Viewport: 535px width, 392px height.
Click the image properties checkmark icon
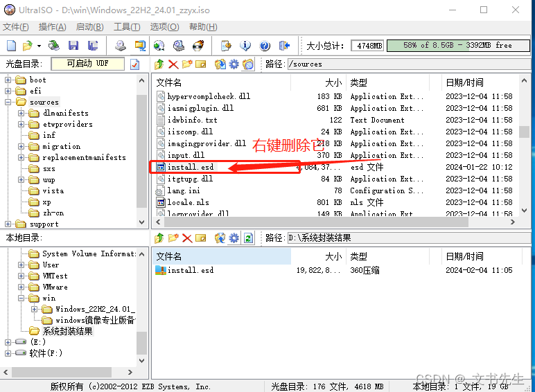click(135, 64)
